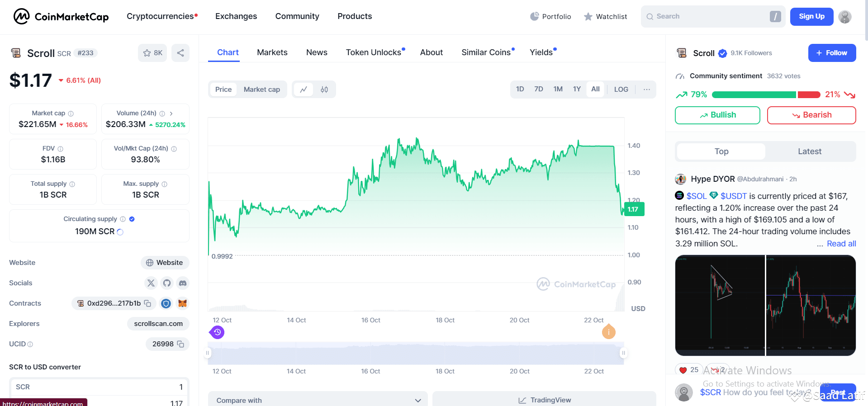Click the orange info marker near 22 Oct

coord(609,332)
